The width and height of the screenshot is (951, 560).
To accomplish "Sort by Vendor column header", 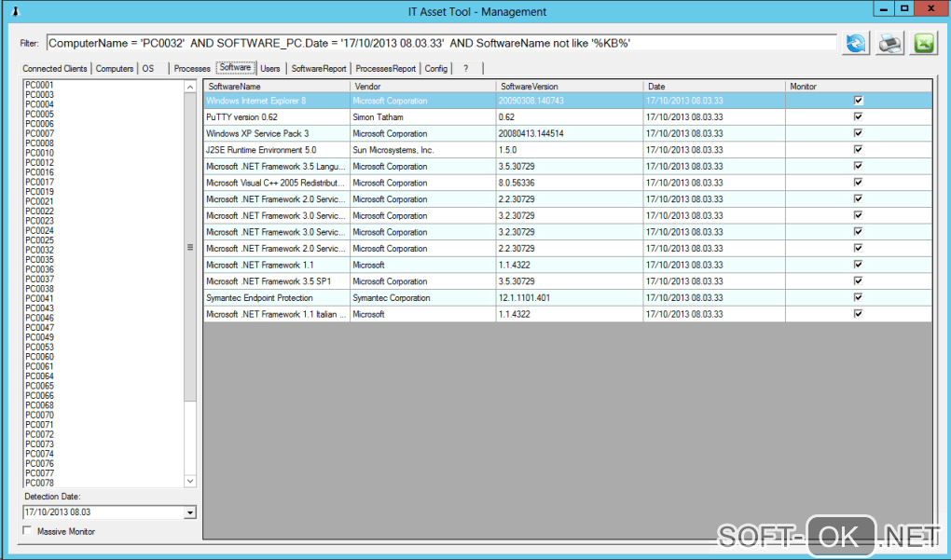I will [422, 87].
